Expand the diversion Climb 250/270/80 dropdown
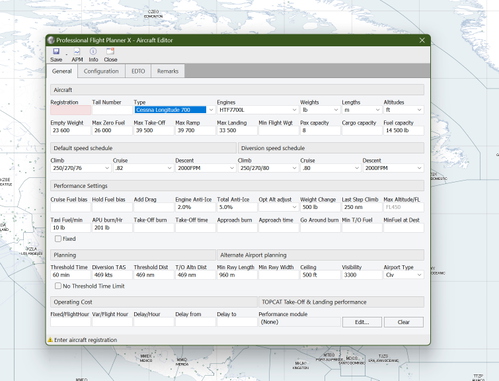 pyautogui.click(x=294, y=168)
